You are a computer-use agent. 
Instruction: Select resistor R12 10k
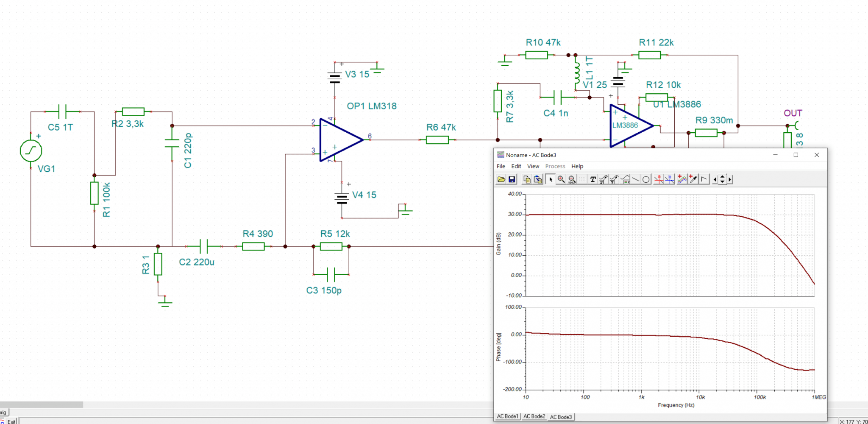pyautogui.click(x=656, y=98)
